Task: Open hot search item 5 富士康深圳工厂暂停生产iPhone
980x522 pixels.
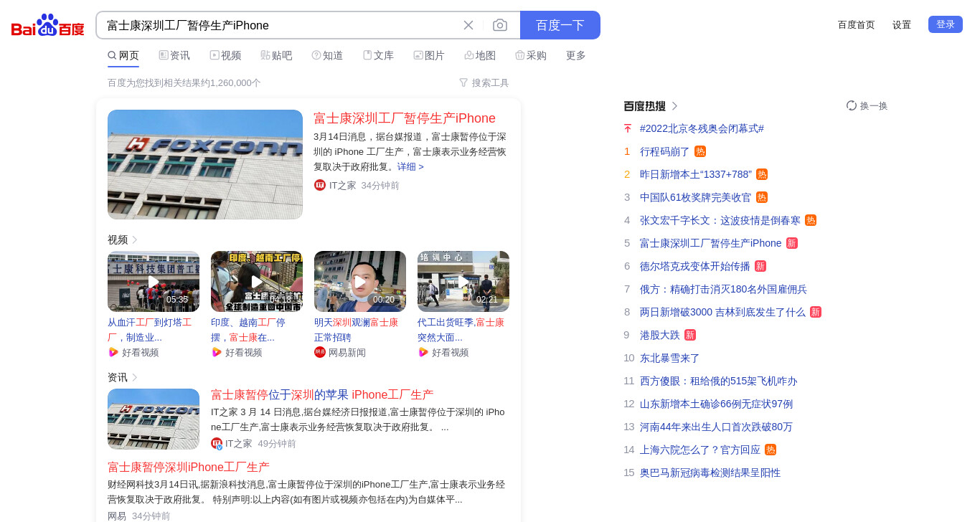Action: click(x=711, y=243)
